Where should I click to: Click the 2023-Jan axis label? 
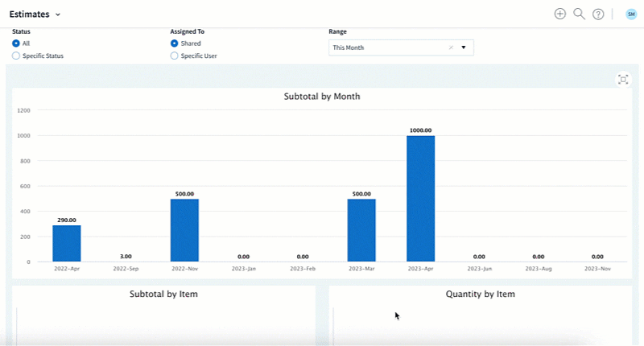click(x=244, y=269)
